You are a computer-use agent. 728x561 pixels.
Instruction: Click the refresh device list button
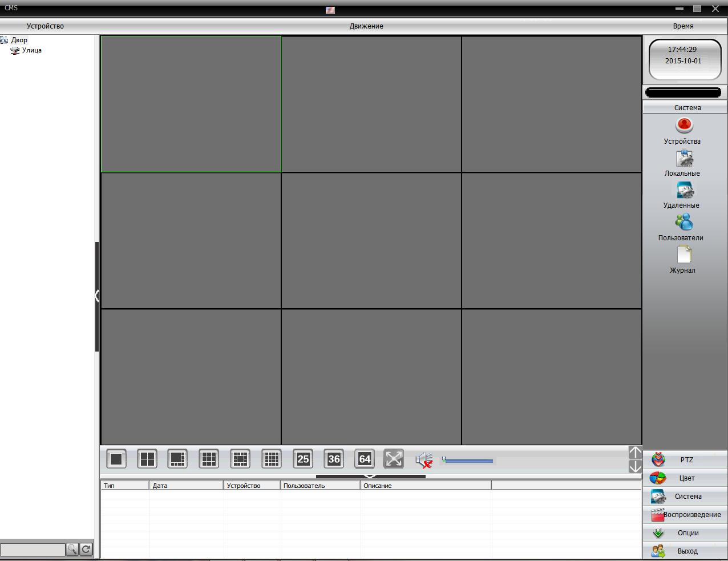86,550
